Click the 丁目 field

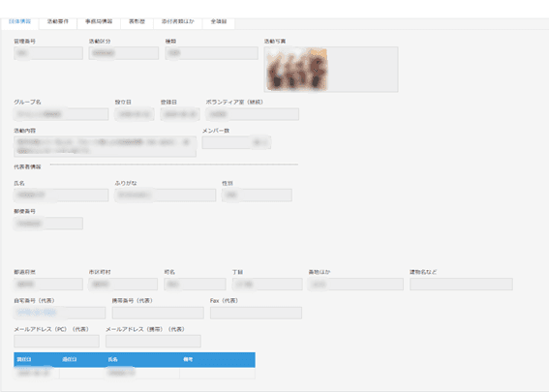267,285
